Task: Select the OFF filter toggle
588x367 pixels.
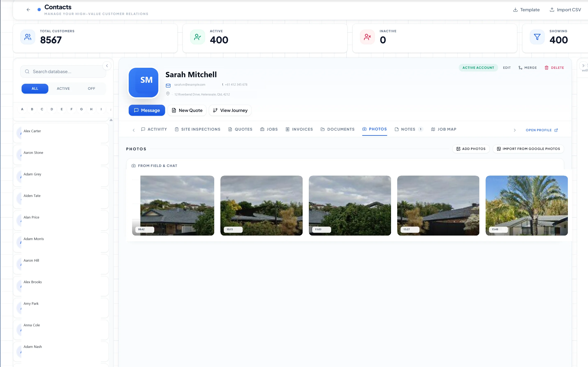Action: point(91,89)
